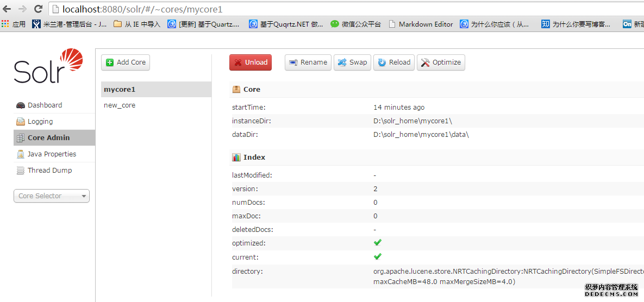This screenshot has height=302, width=644.
Task: Open the Dashboard page
Action: 45,105
